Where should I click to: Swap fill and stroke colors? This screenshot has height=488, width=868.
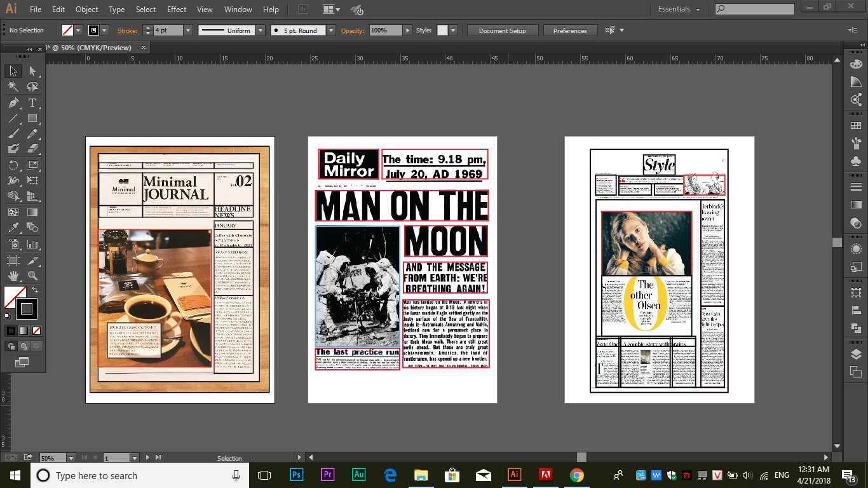coord(35,290)
